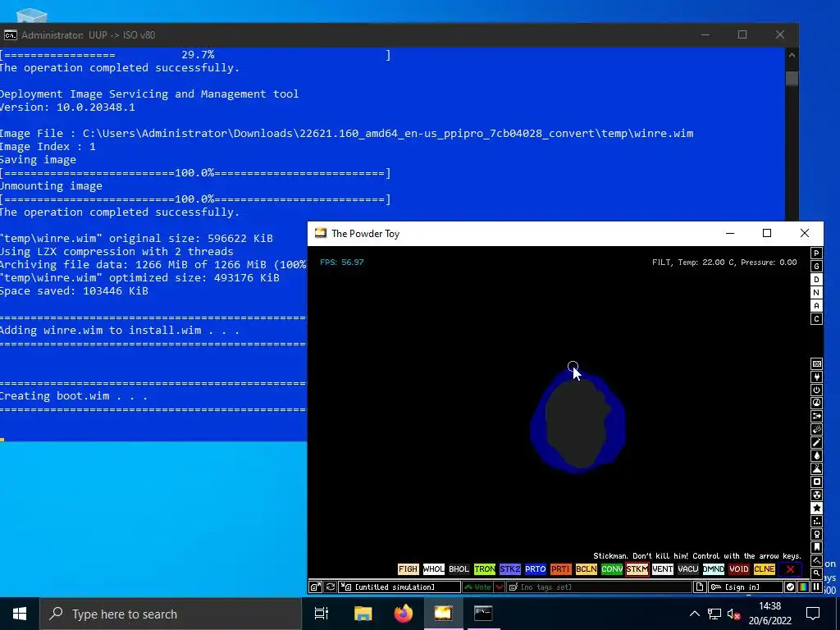This screenshot has height=630, width=840.
Task: Toggle the N Newtonian gravity option
Action: coord(816,293)
